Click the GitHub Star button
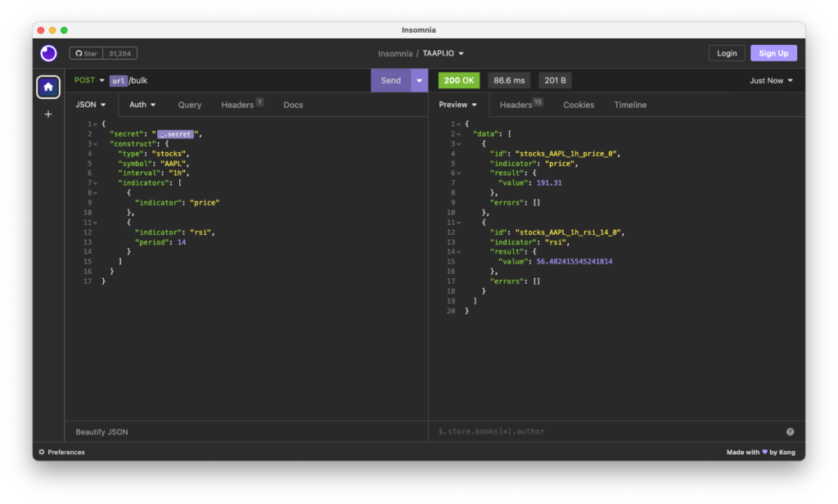Image resolution: width=838 pixels, height=504 pixels. tap(86, 53)
